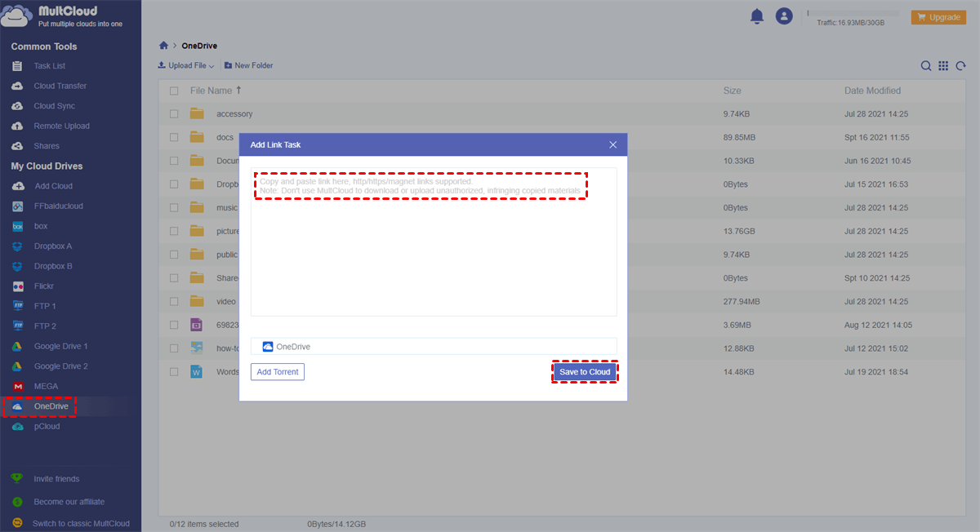Click the Upgrade button
This screenshot has width=980, height=532.
coord(938,17)
